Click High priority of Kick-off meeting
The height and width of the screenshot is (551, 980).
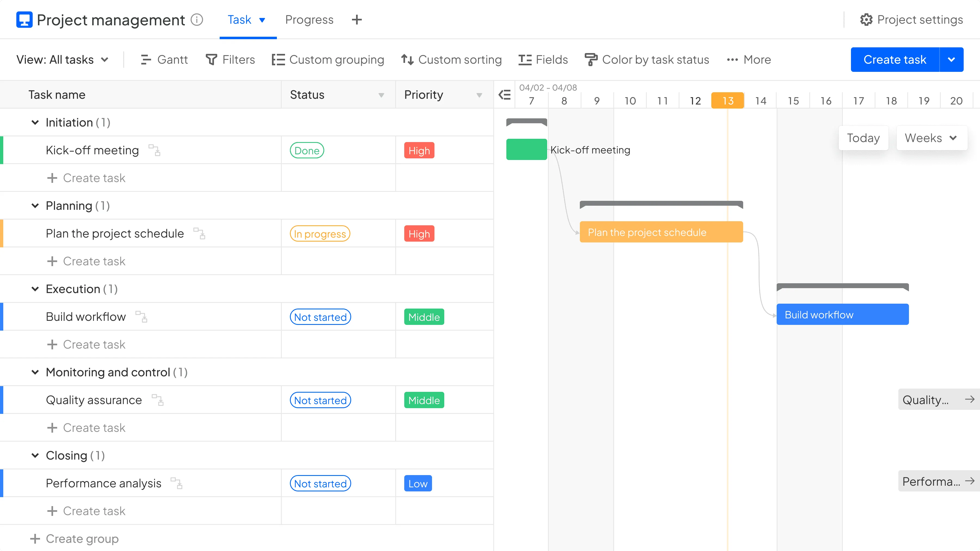419,150
